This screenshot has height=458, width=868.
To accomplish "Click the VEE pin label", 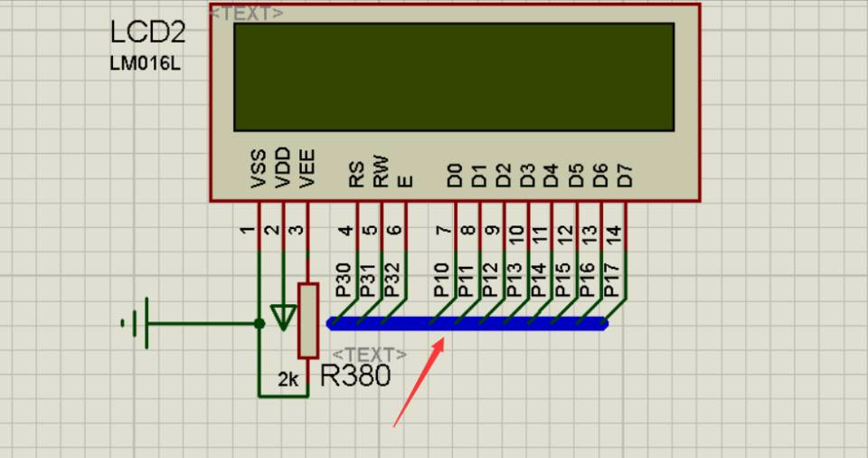I will pos(307,168).
